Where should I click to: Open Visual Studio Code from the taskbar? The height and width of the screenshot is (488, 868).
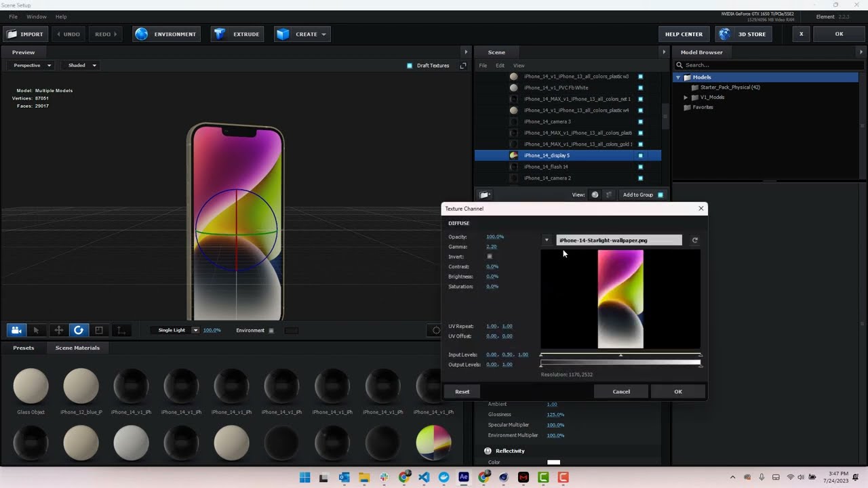(424, 477)
